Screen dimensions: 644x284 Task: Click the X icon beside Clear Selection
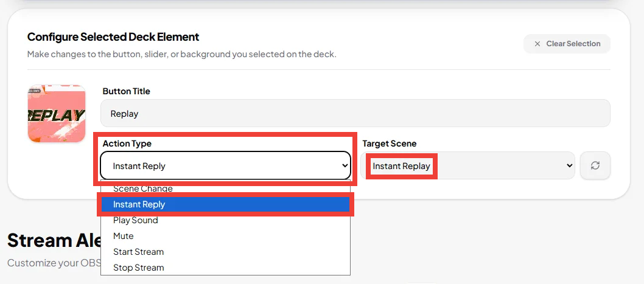pyautogui.click(x=537, y=44)
